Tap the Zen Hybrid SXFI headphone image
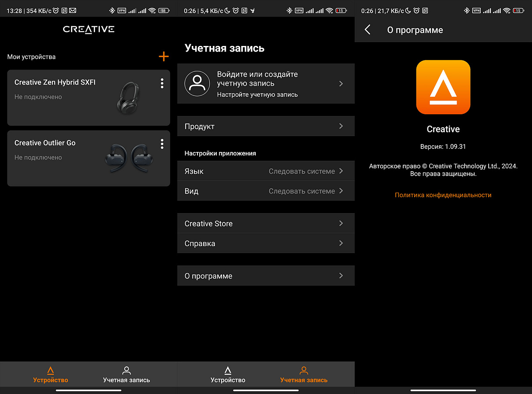This screenshot has width=532, height=394. point(128,97)
